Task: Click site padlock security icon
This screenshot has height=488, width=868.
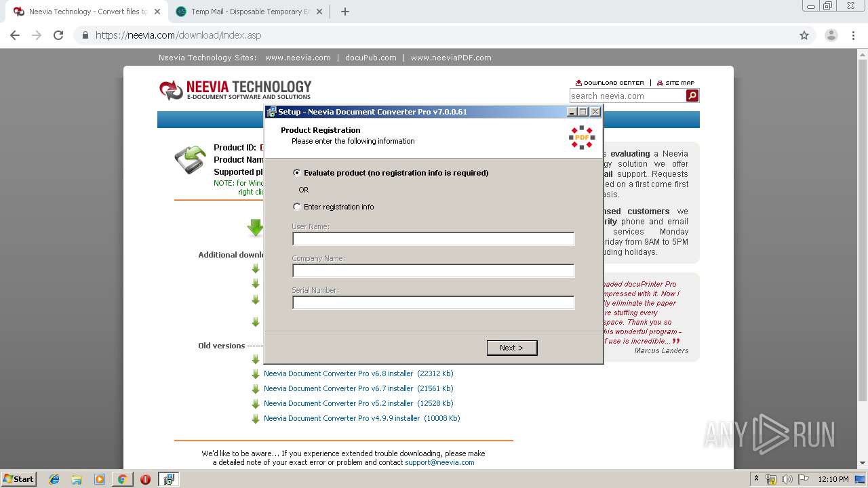Action: click(x=85, y=35)
